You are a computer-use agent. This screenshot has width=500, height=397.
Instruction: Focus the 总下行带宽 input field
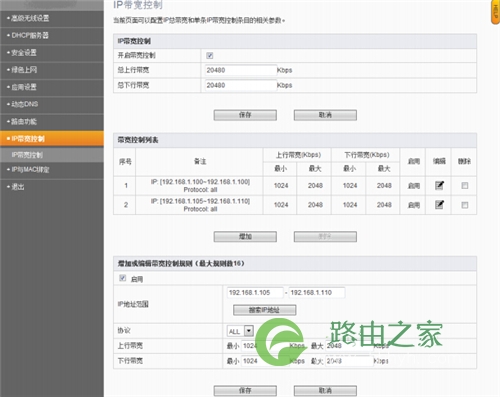click(240, 85)
